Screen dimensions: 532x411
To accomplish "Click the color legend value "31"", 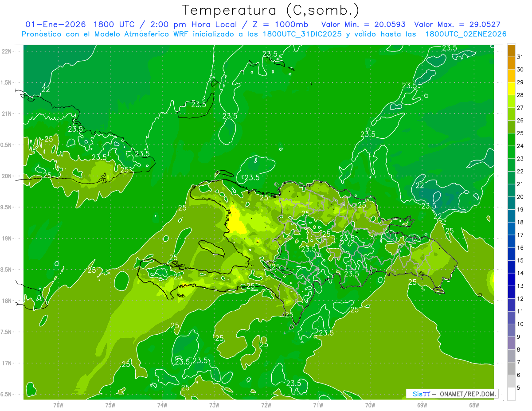I will point(520,57).
